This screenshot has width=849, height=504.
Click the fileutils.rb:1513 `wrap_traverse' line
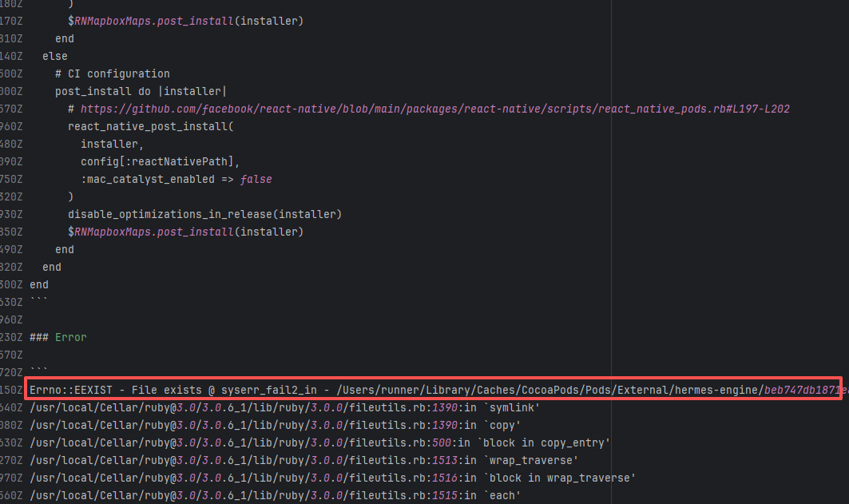coord(303,460)
